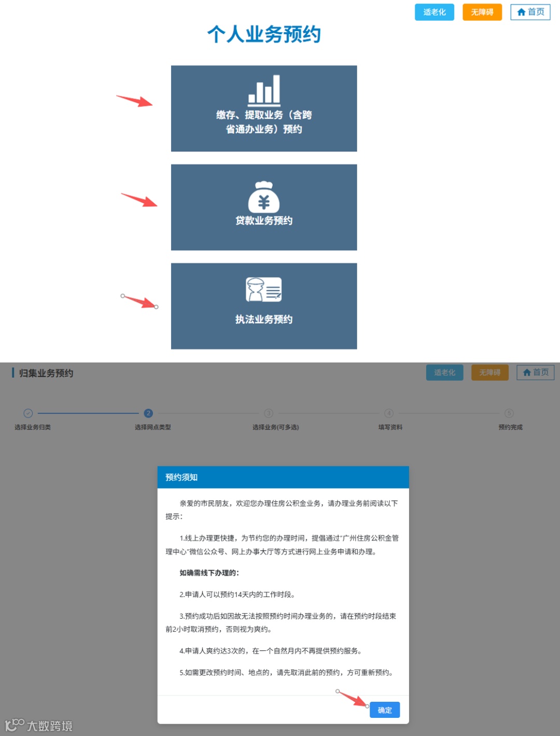
Task: Click the ID document icon on 执法业务预约 card
Action: [x=263, y=290]
